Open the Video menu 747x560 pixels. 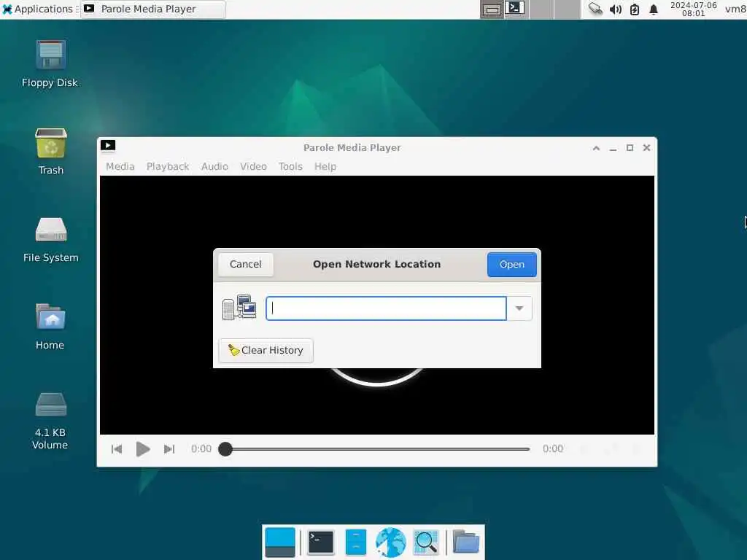tap(253, 167)
